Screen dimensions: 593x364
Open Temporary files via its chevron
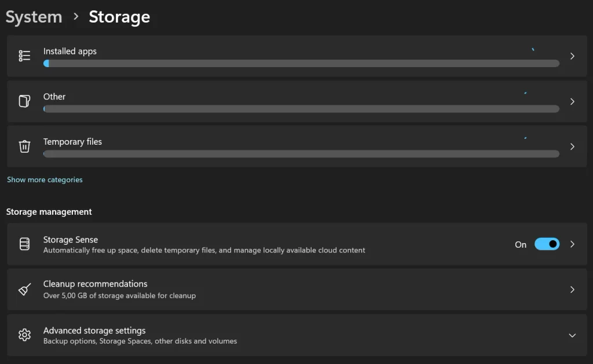pos(572,146)
